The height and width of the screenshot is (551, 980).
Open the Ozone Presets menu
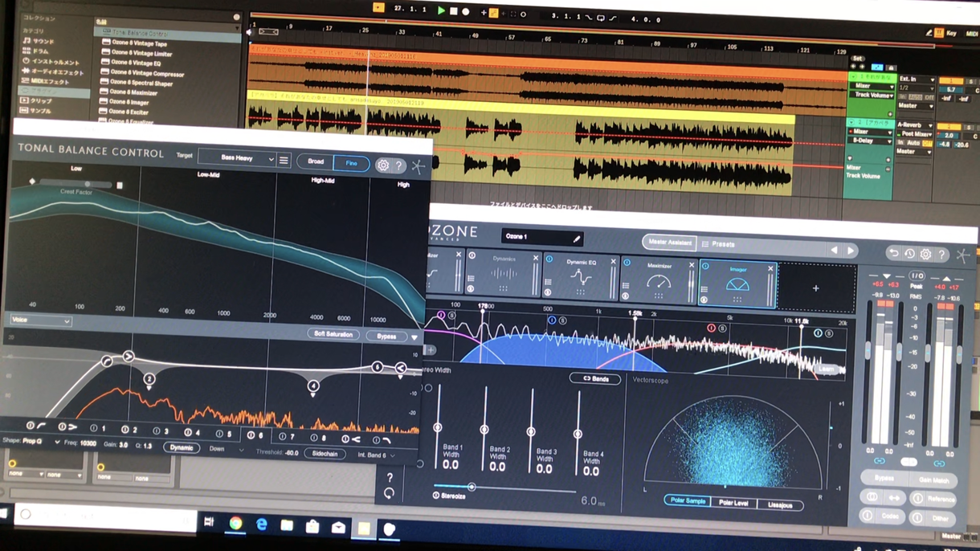718,244
